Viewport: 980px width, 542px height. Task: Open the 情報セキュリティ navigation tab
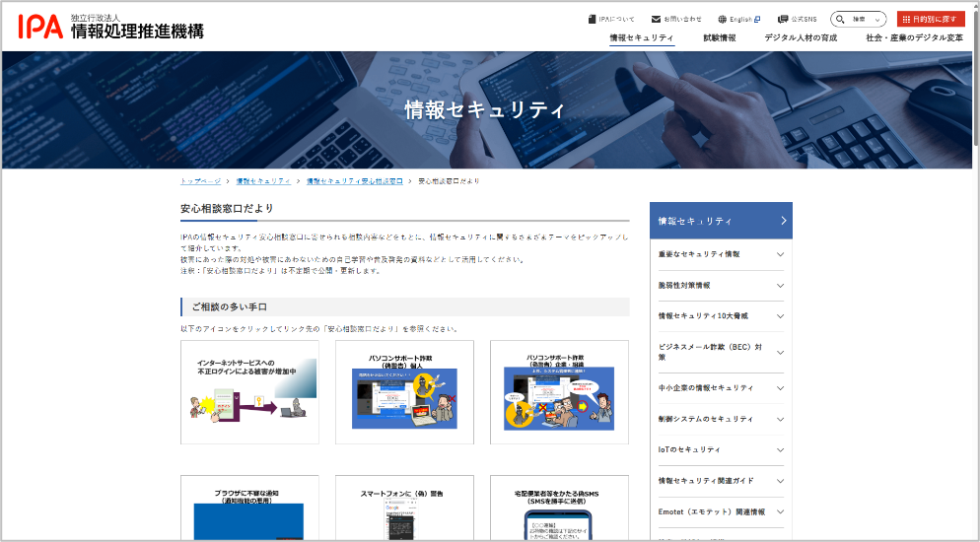642,38
